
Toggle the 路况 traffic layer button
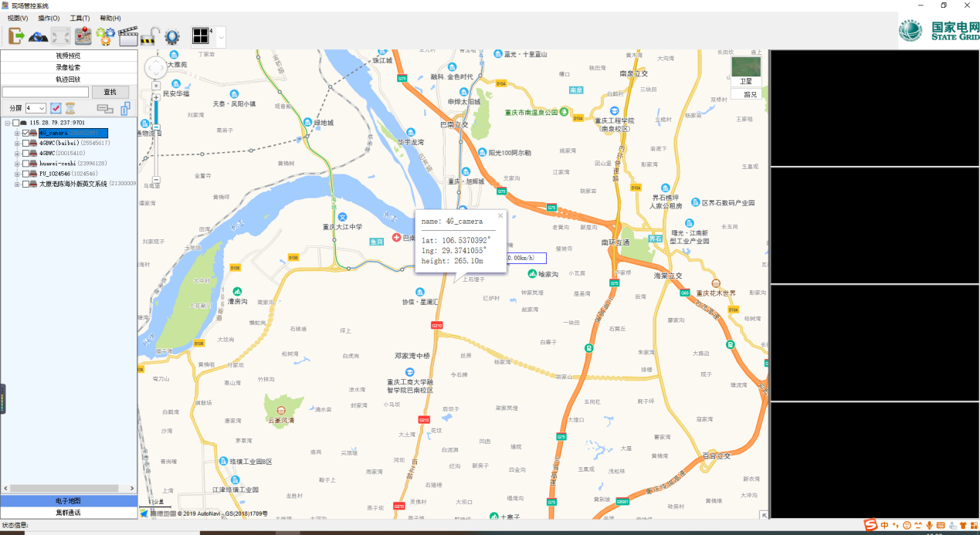pos(746,94)
